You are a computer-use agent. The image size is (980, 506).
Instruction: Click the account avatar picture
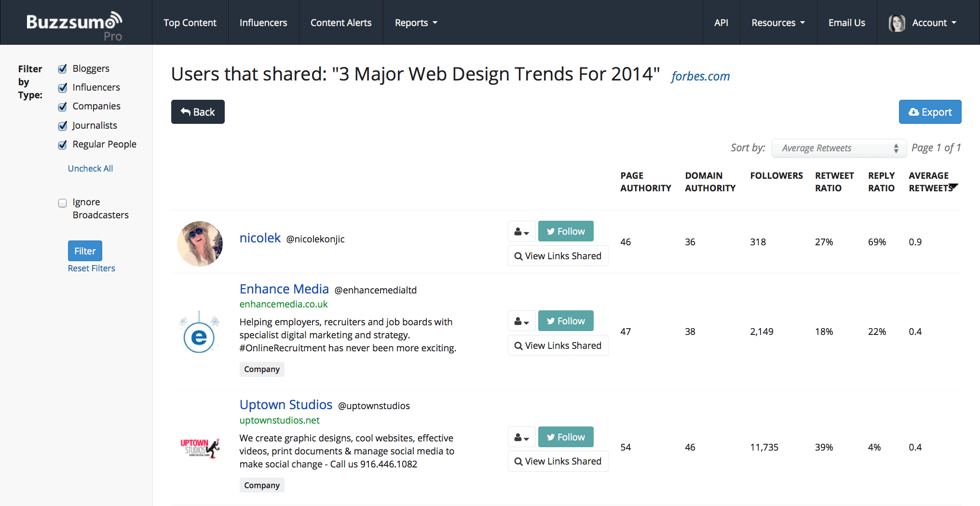(897, 23)
